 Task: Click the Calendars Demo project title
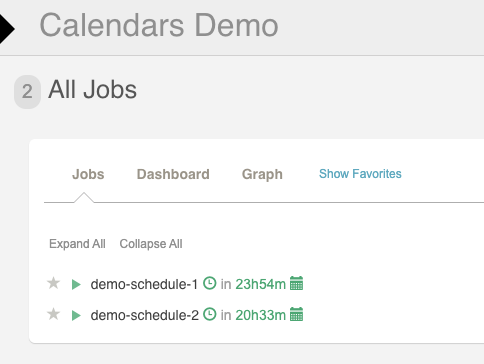(x=159, y=25)
